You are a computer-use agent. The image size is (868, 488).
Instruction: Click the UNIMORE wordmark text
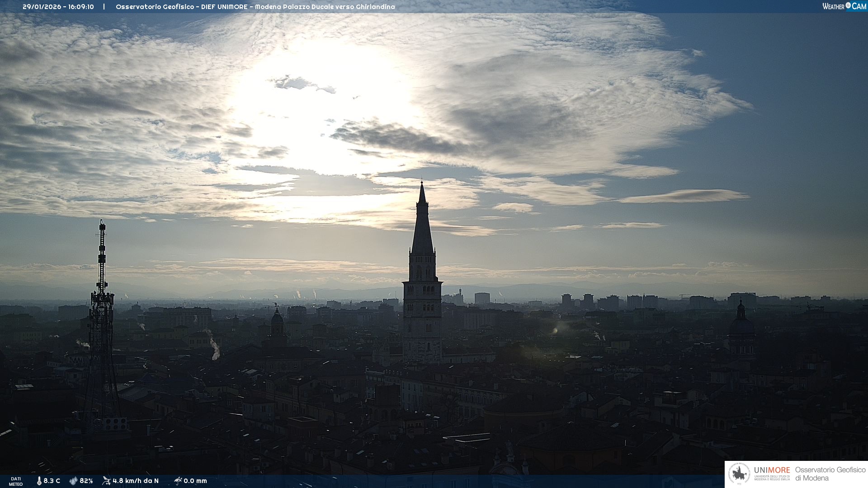[x=772, y=470]
